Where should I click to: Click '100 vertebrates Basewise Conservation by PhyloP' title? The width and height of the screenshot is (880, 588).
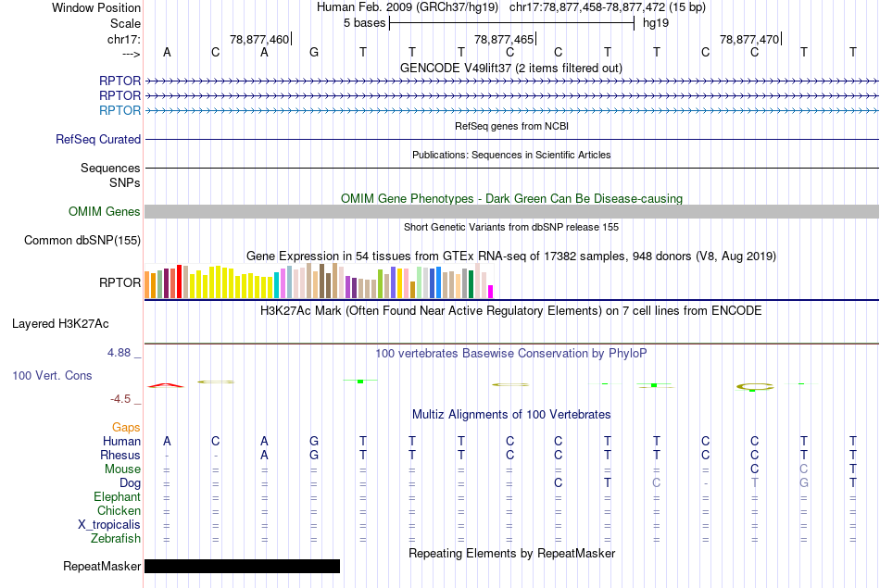pyautogui.click(x=511, y=354)
